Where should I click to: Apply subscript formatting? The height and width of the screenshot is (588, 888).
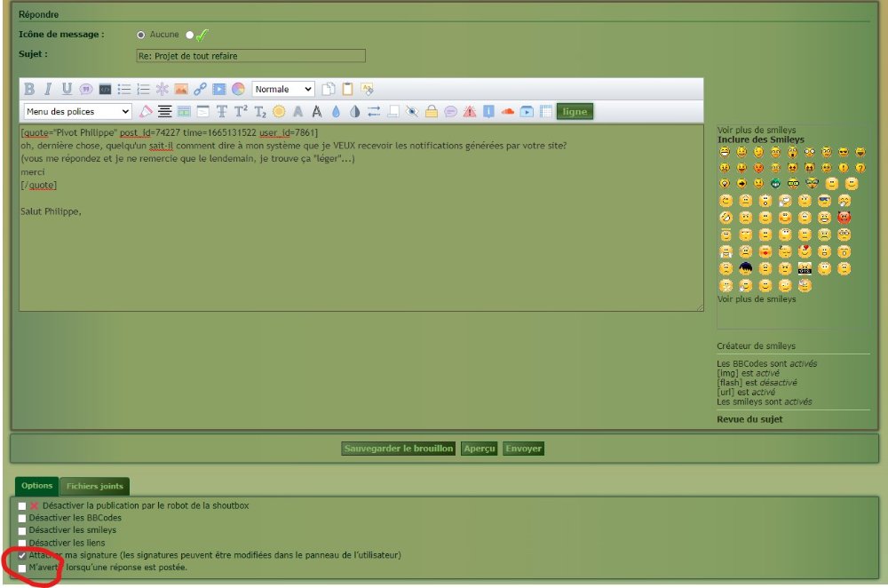point(260,112)
